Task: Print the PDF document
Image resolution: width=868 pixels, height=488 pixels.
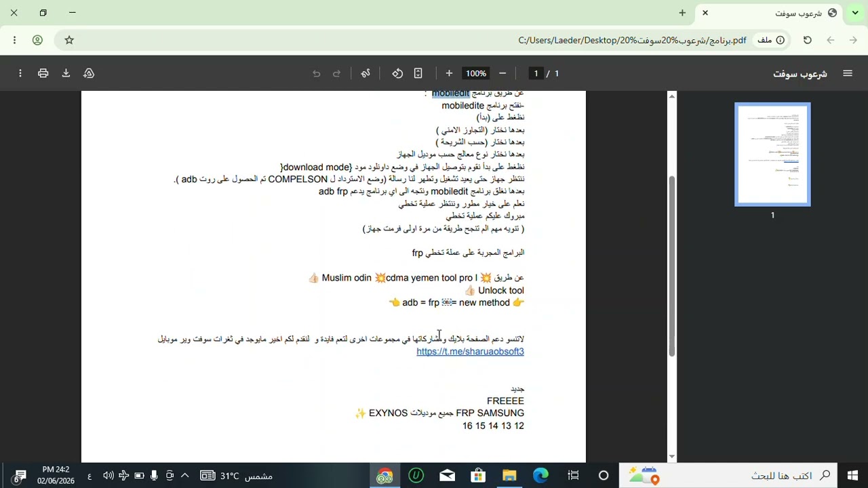Action: tap(43, 73)
